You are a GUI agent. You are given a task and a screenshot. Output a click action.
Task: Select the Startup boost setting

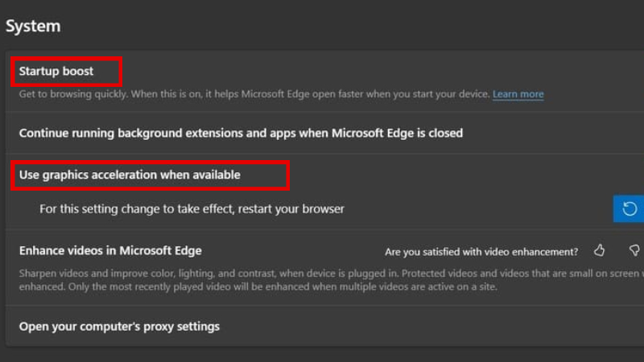point(56,71)
